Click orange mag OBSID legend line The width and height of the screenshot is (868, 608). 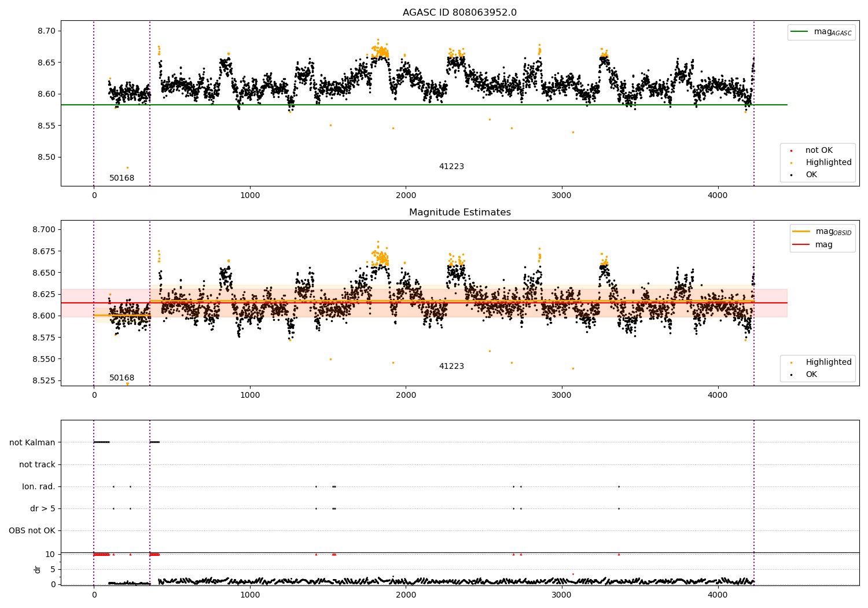point(801,231)
